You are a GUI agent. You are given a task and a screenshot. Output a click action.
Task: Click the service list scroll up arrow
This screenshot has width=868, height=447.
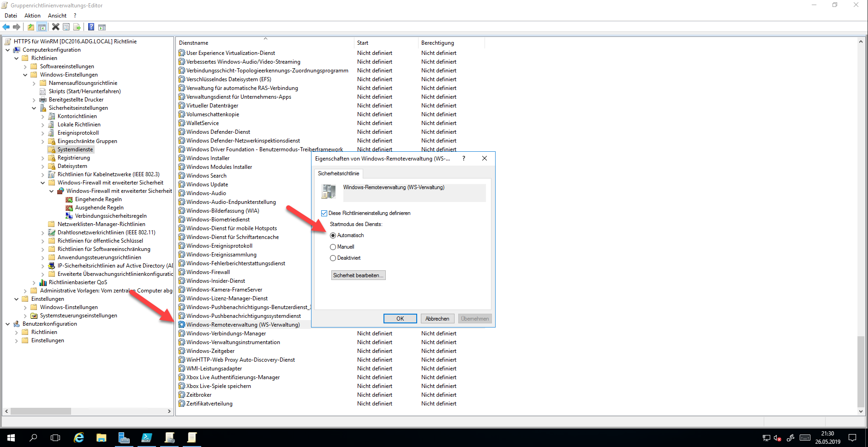tap(861, 42)
